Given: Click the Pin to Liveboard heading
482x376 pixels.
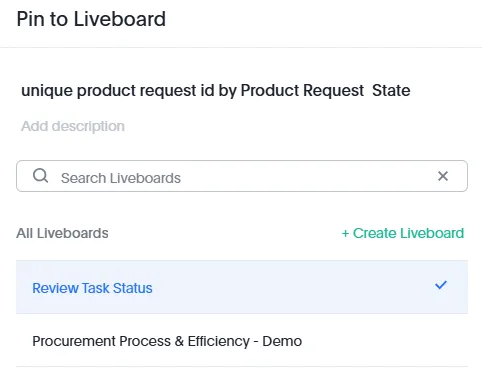Looking at the screenshot, I should [x=91, y=19].
